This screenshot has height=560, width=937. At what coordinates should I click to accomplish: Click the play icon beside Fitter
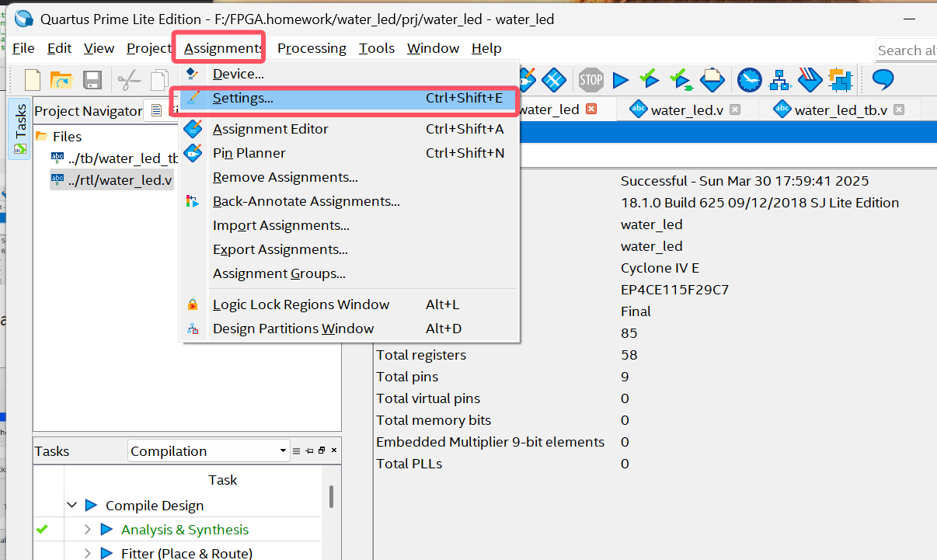pos(106,554)
